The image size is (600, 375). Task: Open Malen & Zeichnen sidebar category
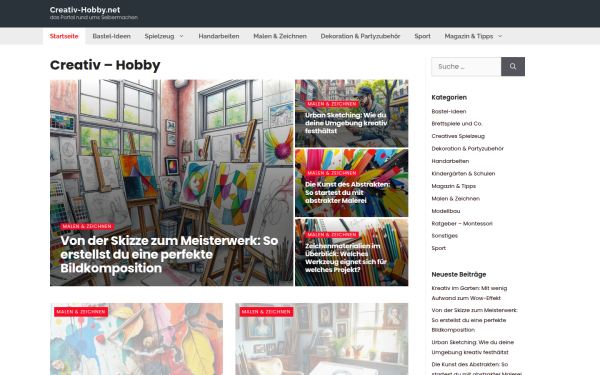click(455, 199)
